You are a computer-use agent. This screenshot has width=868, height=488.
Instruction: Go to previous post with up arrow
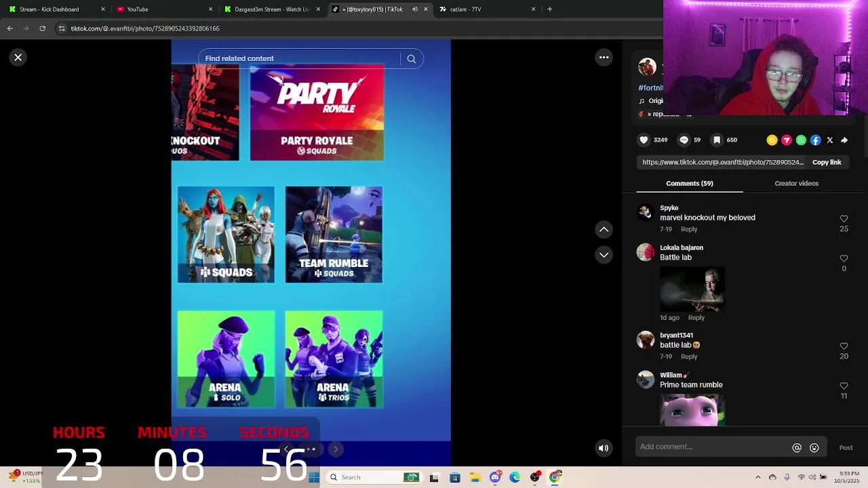604,230
